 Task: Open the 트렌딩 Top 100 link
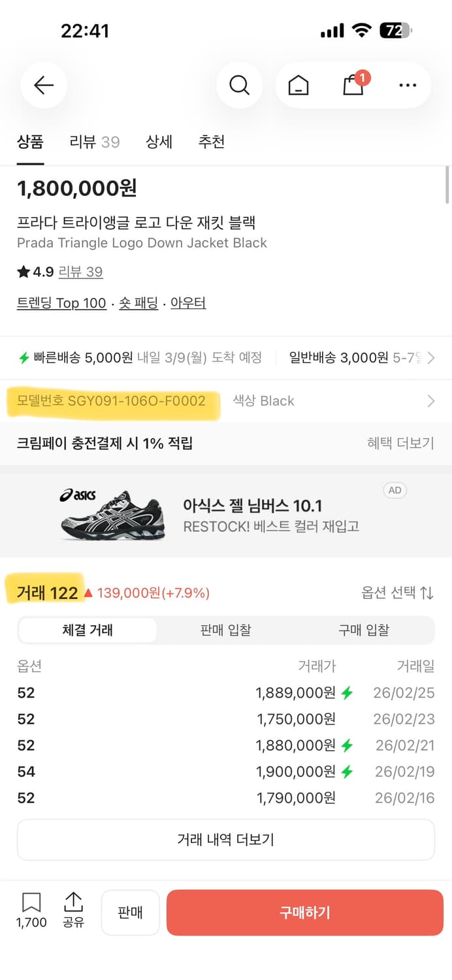61,302
